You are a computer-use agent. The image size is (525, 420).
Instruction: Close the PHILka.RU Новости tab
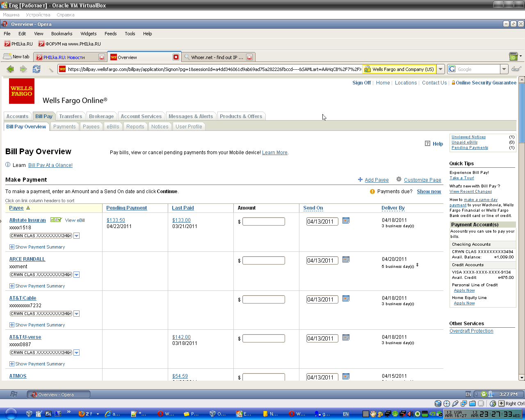tap(102, 57)
